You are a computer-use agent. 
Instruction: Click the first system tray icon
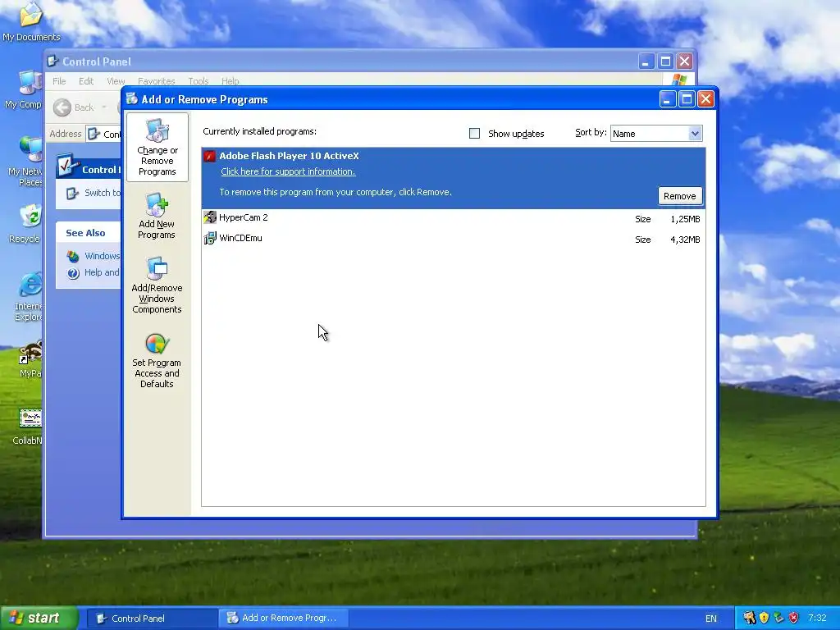(x=750, y=618)
